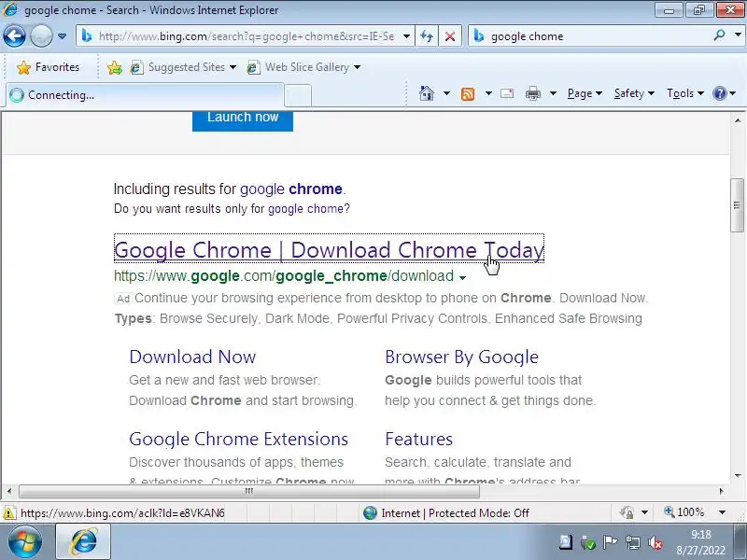Open the recent pages dropdown arrow
747x560 pixels.
(62, 36)
